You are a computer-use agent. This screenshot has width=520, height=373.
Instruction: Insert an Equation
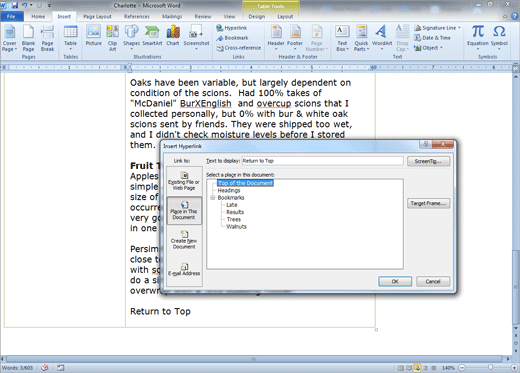(478, 37)
